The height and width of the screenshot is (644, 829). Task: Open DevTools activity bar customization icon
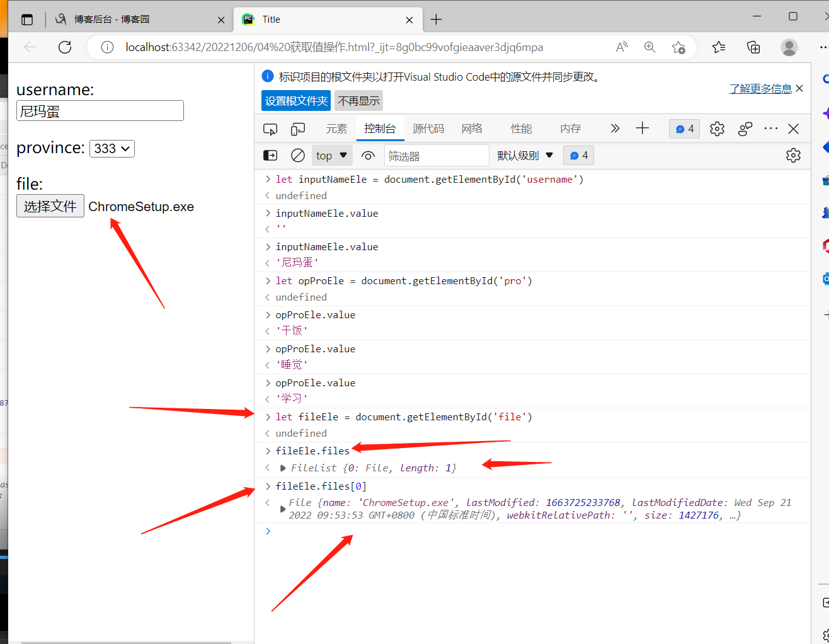[745, 129]
